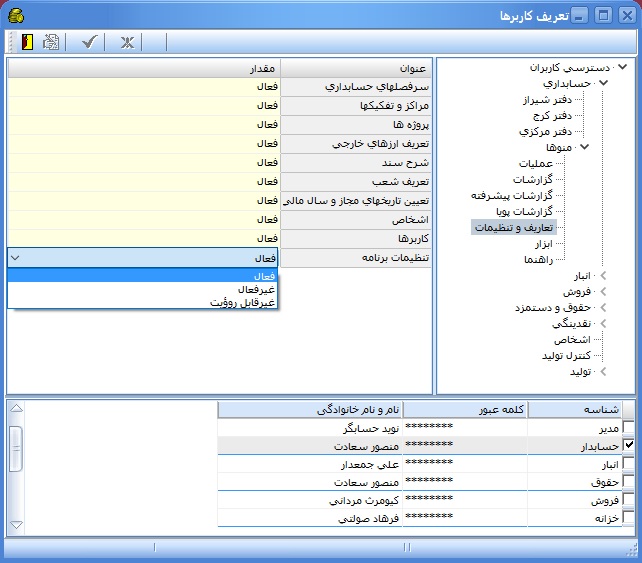
Task: Expand the انبار tree node
Action: (601, 275)
